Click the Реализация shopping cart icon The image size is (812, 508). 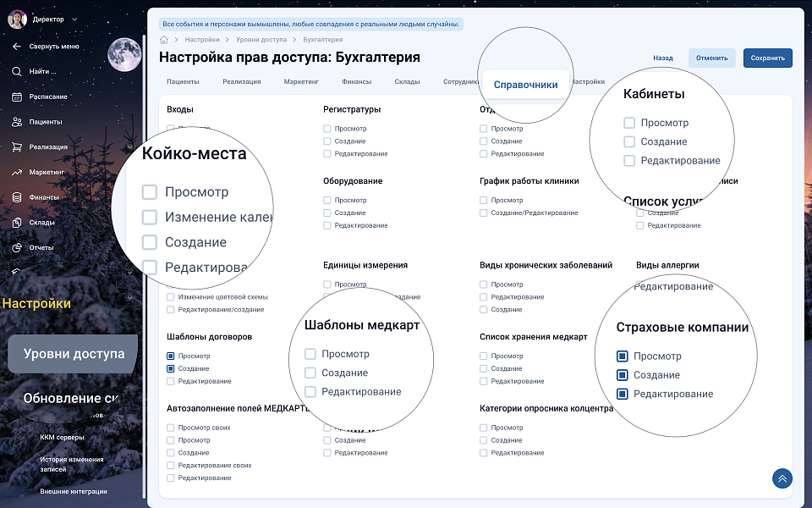point(17,146)
